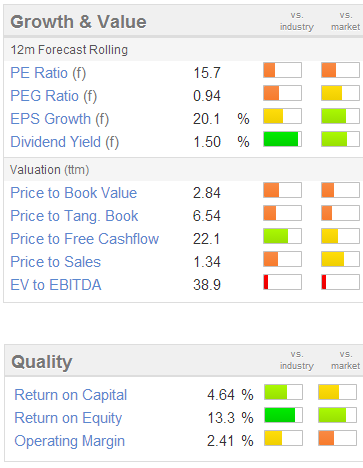Screen dimensions: 363x468
Task: Open the Return on Capital link
Action: [x=71, y=395]
